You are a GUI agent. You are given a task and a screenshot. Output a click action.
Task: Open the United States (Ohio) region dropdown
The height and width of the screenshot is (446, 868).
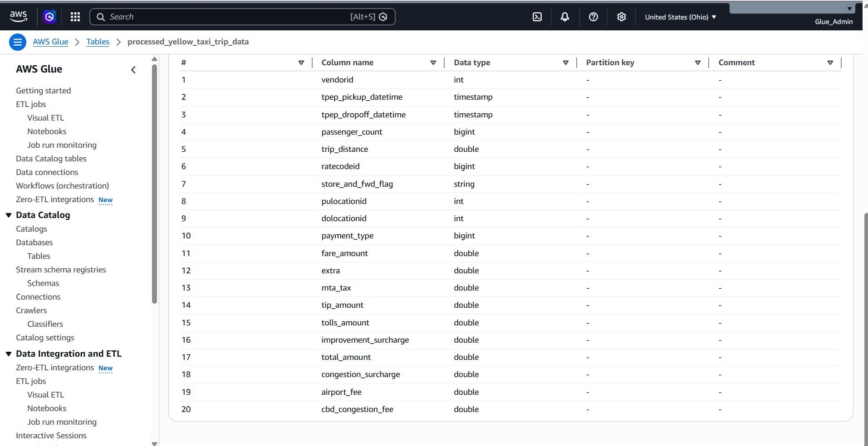(681, 17)
